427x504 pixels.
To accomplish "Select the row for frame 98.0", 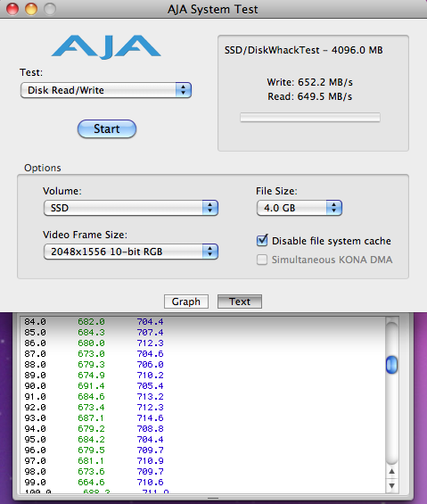I will [202, 472].
